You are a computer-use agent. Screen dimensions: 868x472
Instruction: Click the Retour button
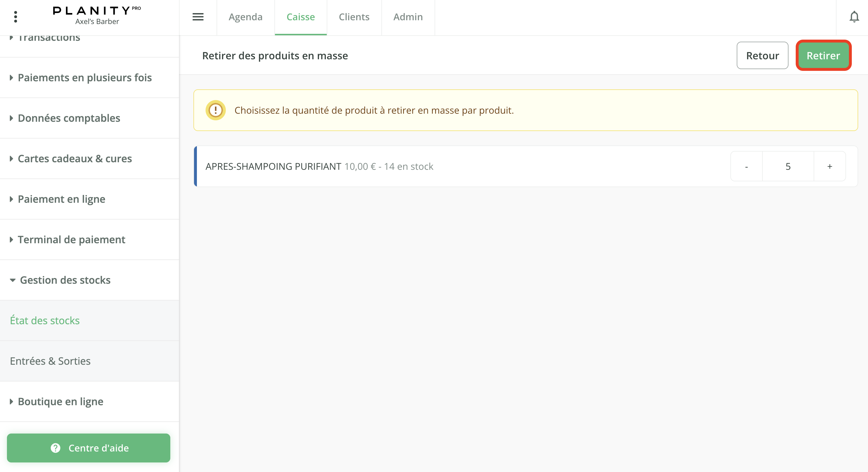pyautogui.click(x=762, y=56)
